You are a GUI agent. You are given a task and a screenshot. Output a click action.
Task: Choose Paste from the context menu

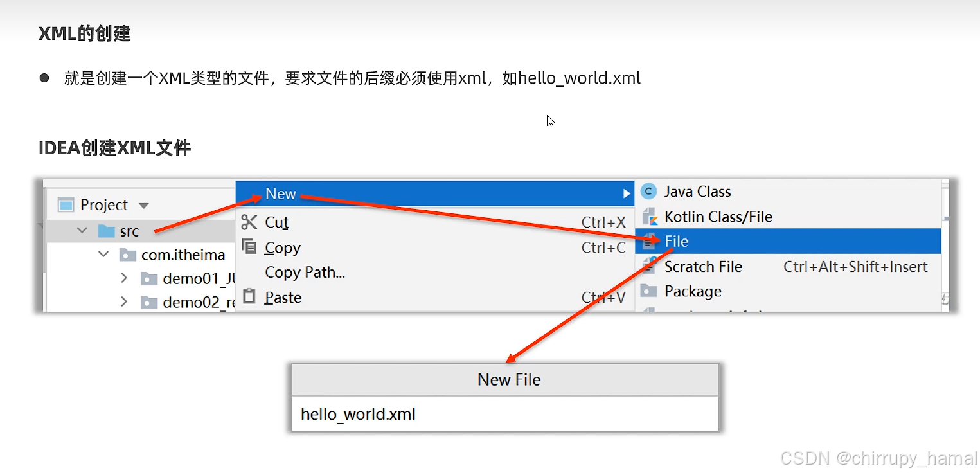tap(435, 297)
